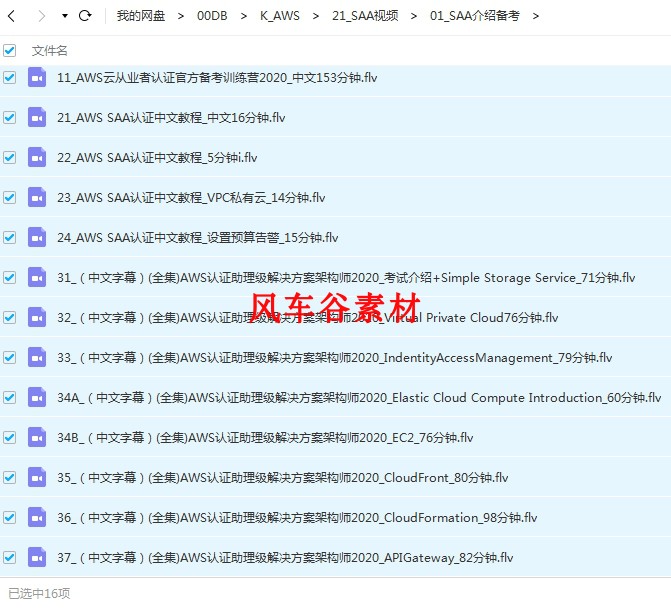Uncheck the 11_AWS云从业者认证 file checkbox
671x609 pixels.
point(9,77)
